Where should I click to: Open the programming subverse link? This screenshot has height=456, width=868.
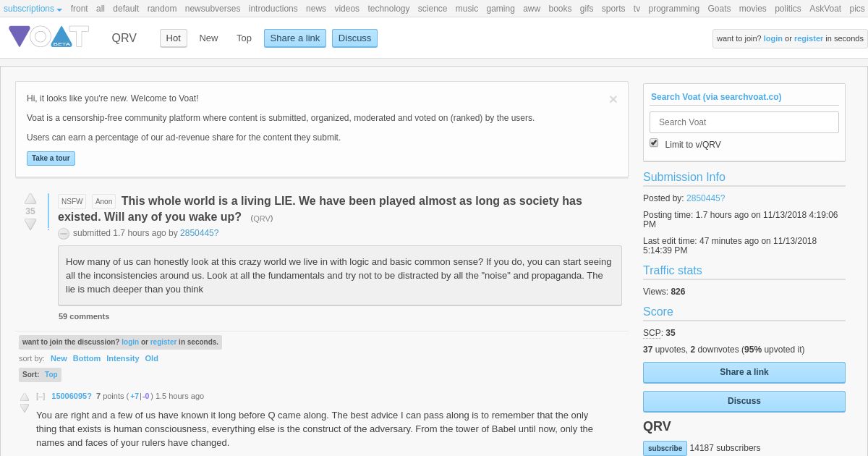tap(673, 9)
